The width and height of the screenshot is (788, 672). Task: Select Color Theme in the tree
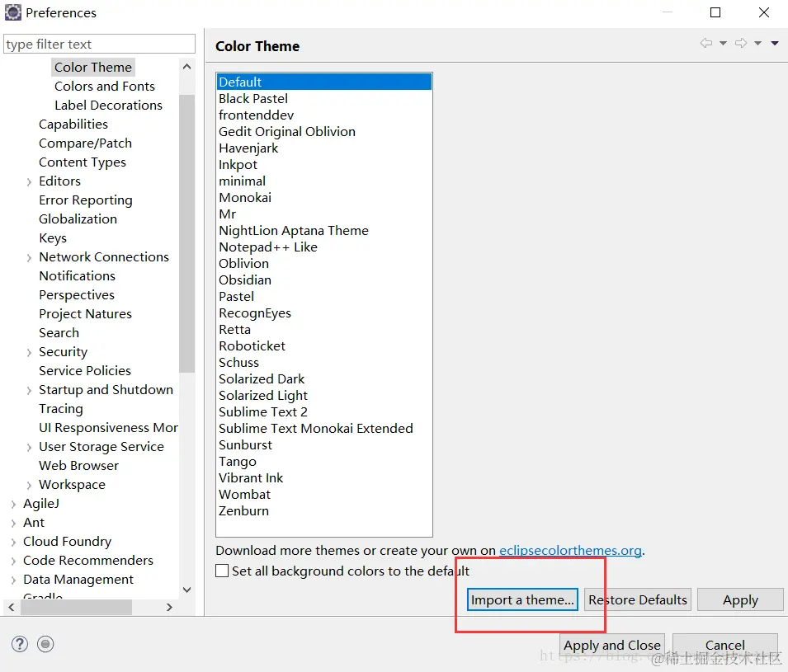point(93,68)
